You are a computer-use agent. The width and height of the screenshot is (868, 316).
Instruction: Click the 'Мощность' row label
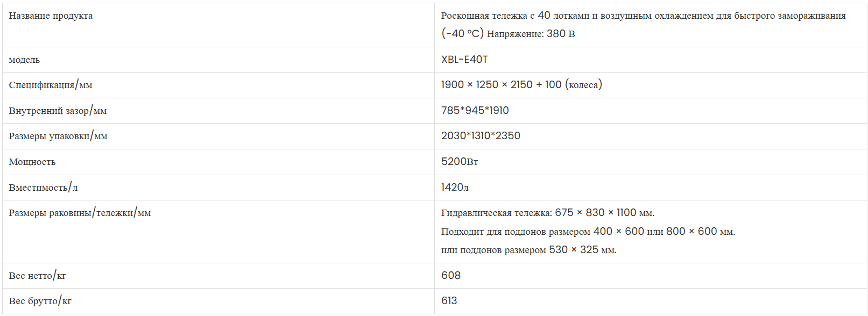click(x=32, y=162)
